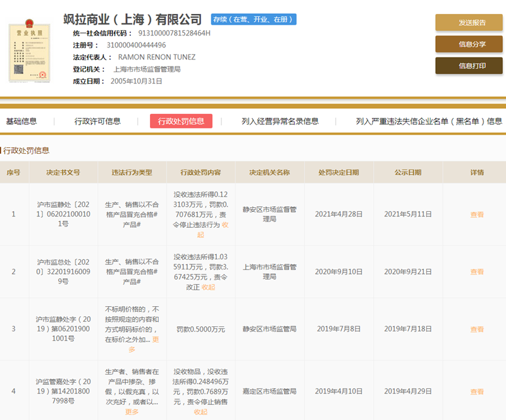Viewport: 506px width, 420px height.
Task: Select the credit code 91310000781528464H
Action: coord(175,34)
